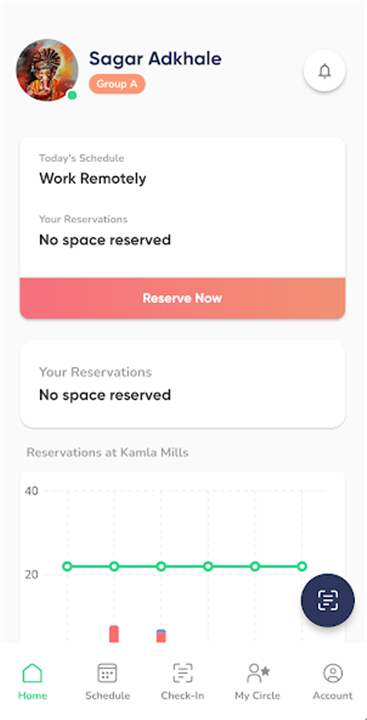Select the last green data point on chart

pos(302,566)
